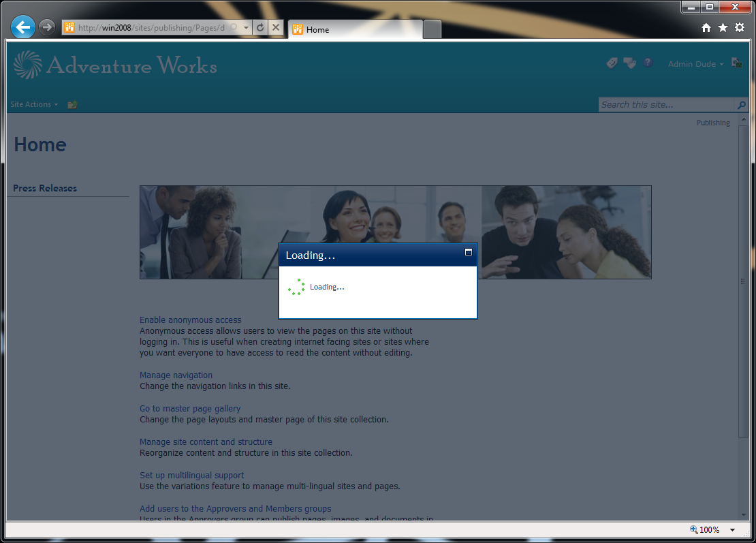Open the zoom level dropdown arrow
The height and width of the screenshot is (543, 756).
coord(732,530)
